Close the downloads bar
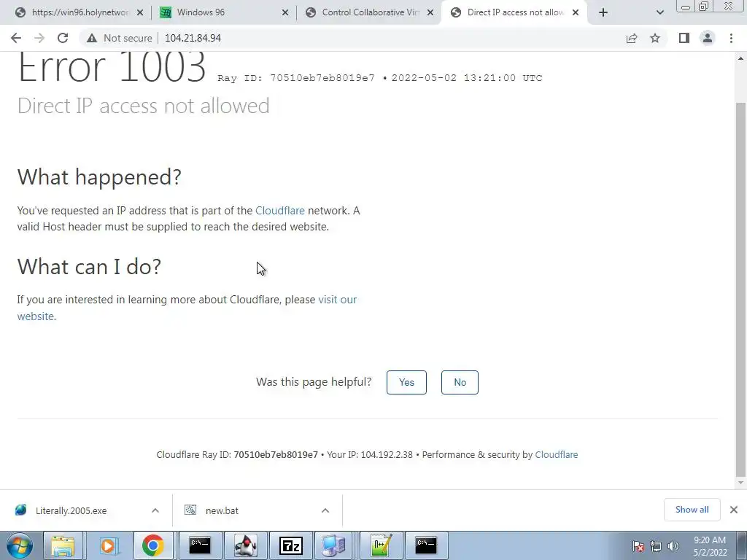747x560 pixels. (x=734, y=510)
